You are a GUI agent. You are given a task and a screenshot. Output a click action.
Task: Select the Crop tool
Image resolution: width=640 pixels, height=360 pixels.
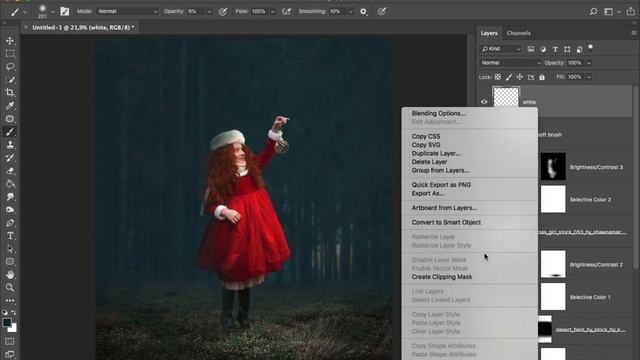coord(10,93)
